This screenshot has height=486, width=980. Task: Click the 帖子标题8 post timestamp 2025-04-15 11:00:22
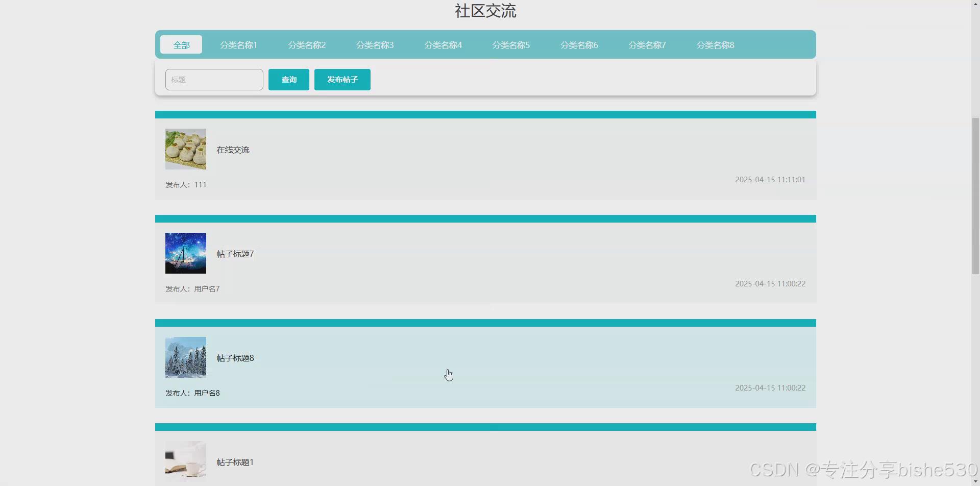point(770,388)
